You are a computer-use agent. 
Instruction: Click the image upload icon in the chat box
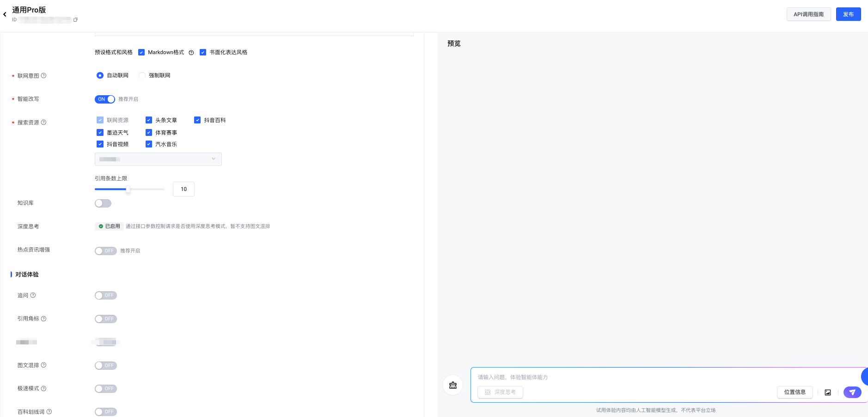click(828, 392)
